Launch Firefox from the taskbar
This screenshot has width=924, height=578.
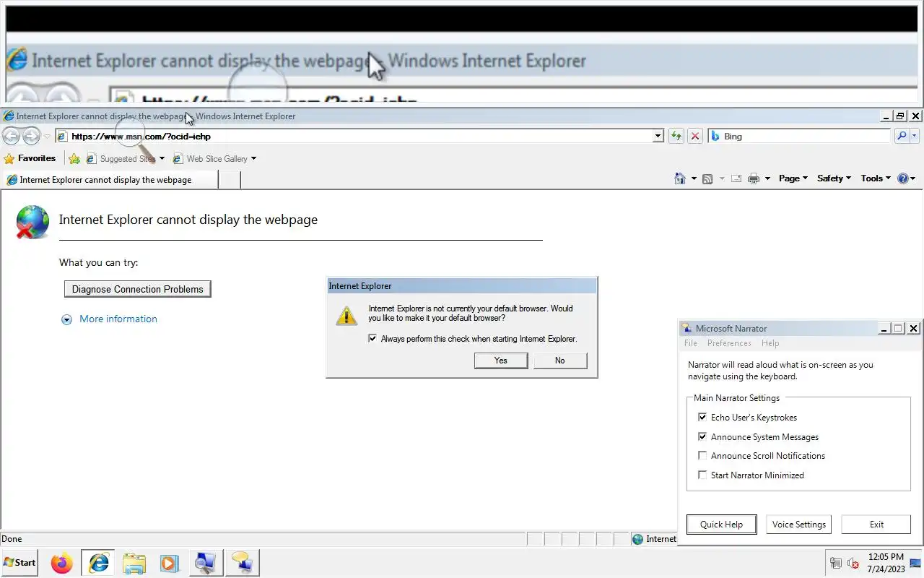62,562
